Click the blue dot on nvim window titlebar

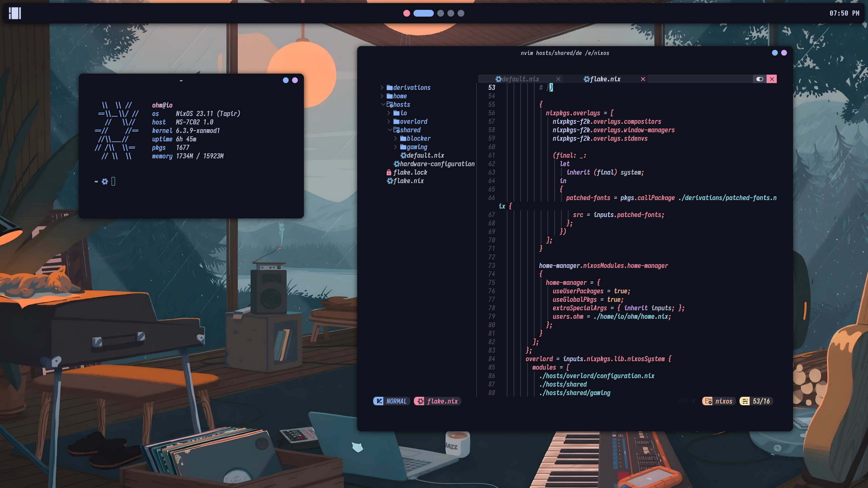pos(774,53)
